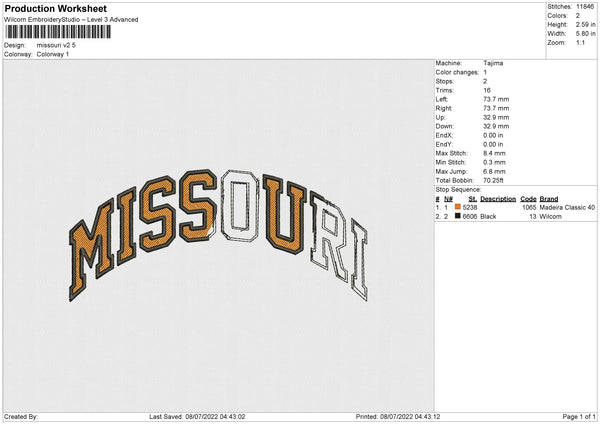Click the Stitches value 11846
The image size is (600, 424).
[x=585, y=7]
